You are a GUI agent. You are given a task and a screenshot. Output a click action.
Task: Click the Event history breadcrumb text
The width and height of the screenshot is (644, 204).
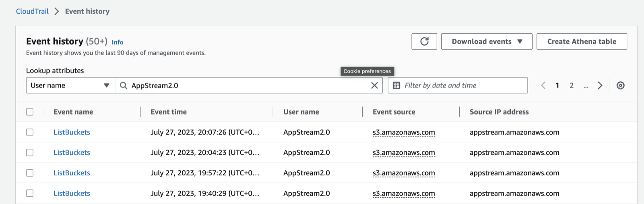click(87, 11)
